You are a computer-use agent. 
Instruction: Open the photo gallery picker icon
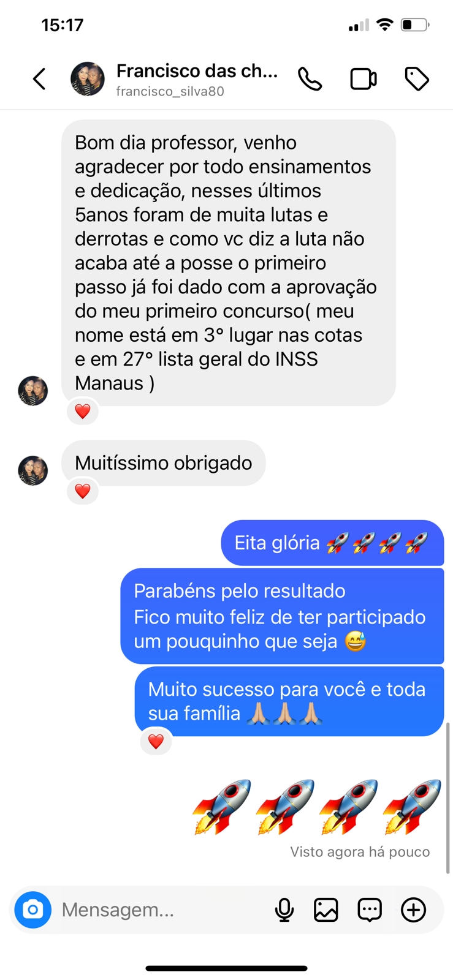click(x=326, y=910)
